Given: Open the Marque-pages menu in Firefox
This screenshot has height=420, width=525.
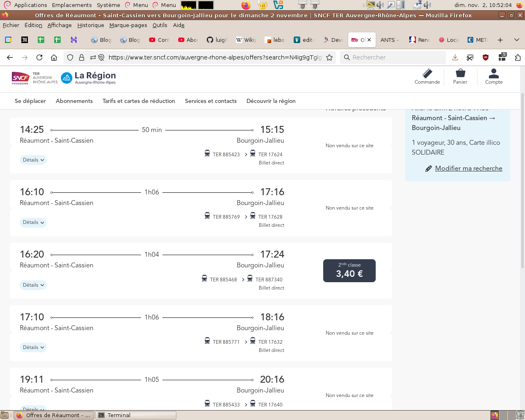Looking at the screenshot, I should pyautogui.click(x=128, y=25).
